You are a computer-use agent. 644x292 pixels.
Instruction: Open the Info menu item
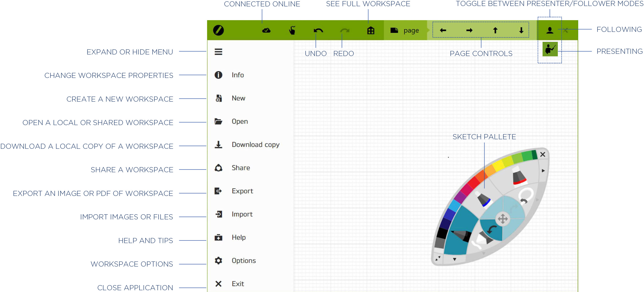click(x=250, y=75)
